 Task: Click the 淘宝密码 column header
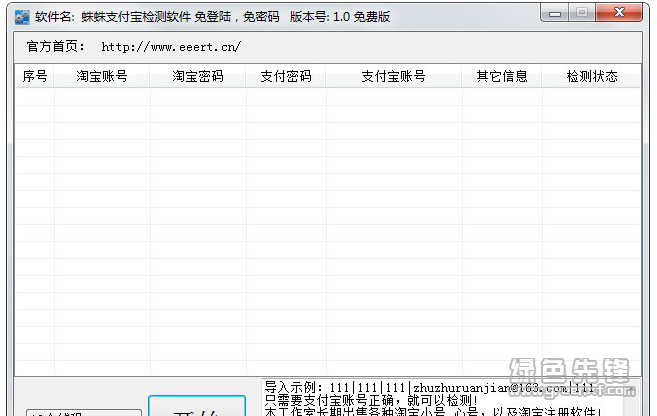(198, 77)
